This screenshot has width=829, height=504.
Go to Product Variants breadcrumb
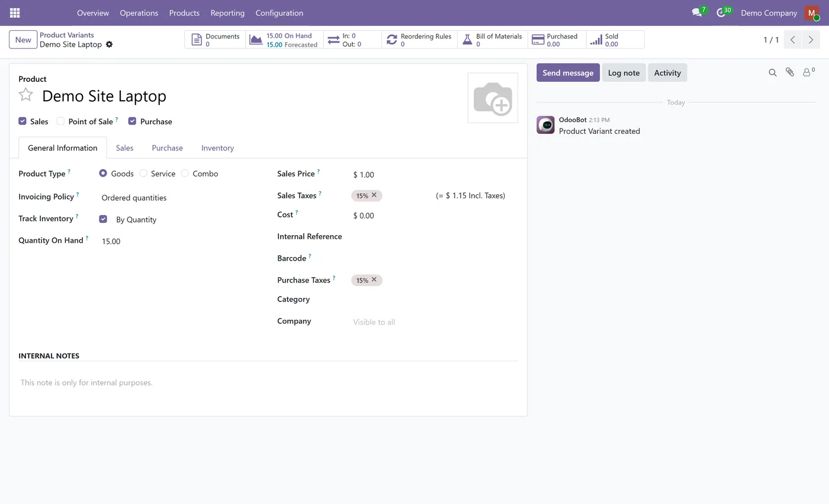(67, 35)
